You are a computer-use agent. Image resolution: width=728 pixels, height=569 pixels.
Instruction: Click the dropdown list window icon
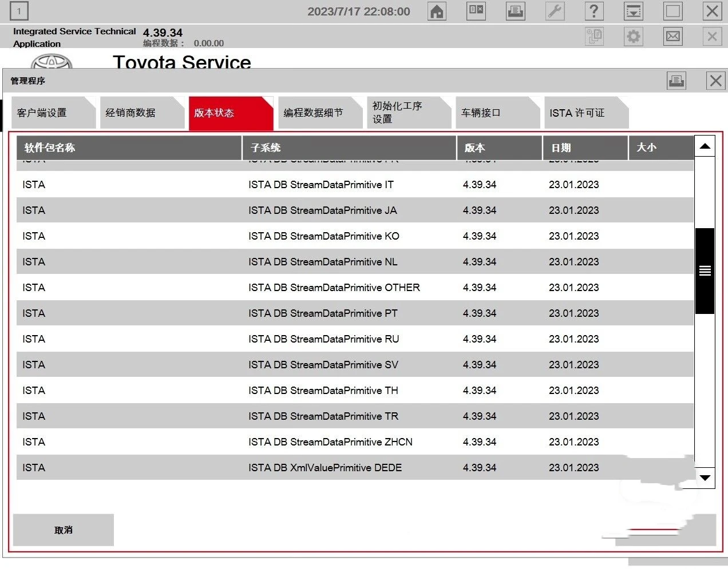tap(634, 11)
